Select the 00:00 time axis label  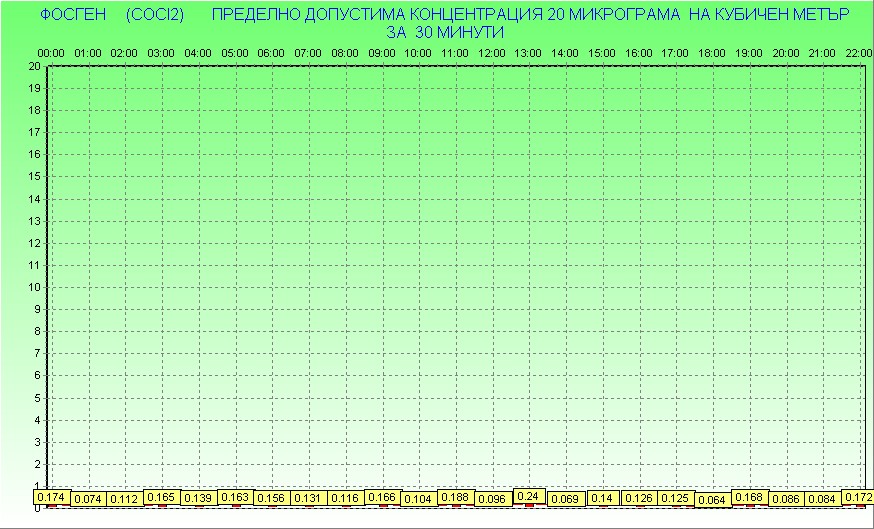[x=51, y=52]
